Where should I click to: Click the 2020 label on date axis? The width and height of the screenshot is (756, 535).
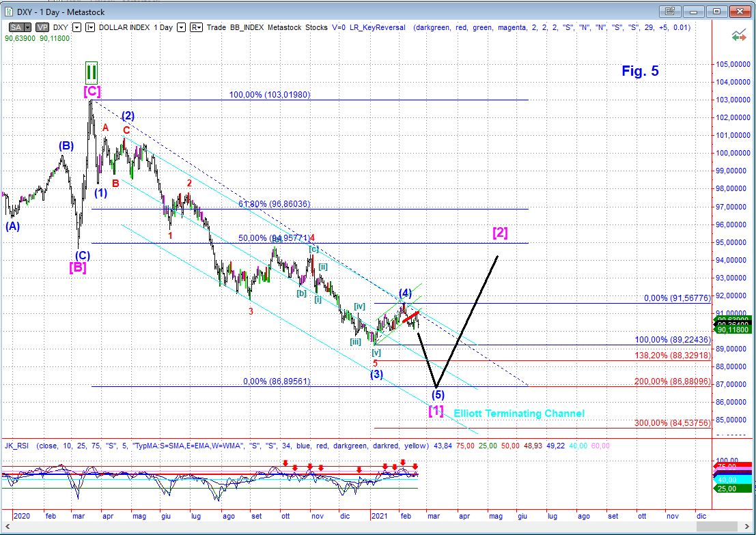(21, 516)
